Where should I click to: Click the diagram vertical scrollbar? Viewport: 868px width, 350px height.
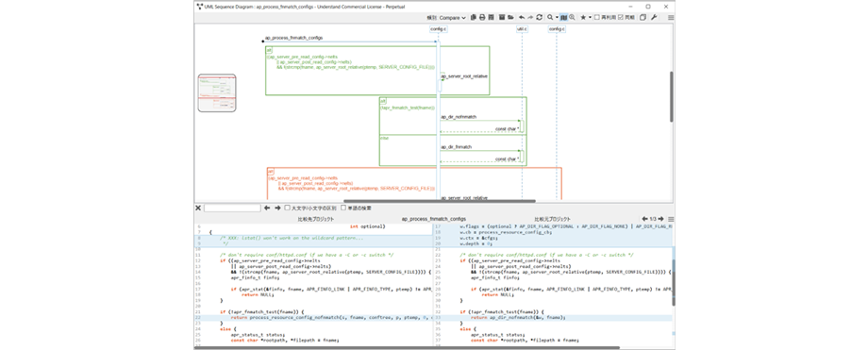pyautogui.click(x=672, y=96)
